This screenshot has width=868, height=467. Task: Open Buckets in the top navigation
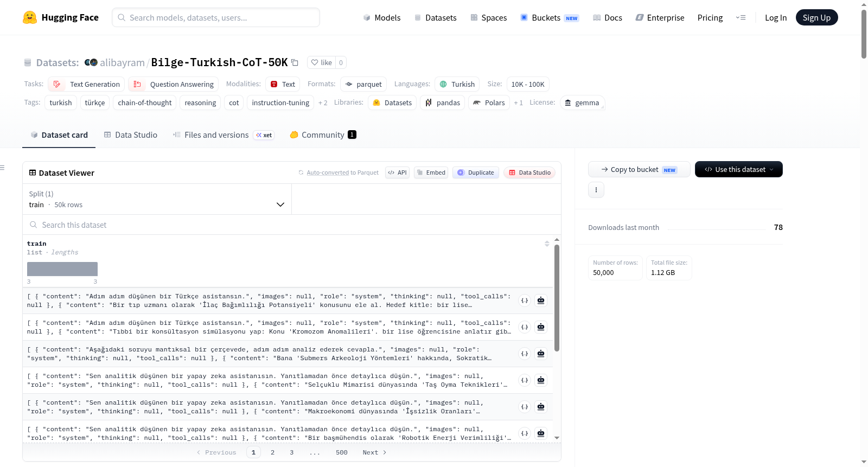tap(550, 17)
